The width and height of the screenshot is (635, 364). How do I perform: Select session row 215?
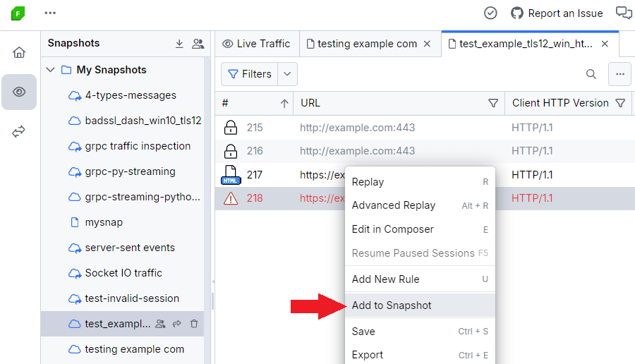[425, 128]
